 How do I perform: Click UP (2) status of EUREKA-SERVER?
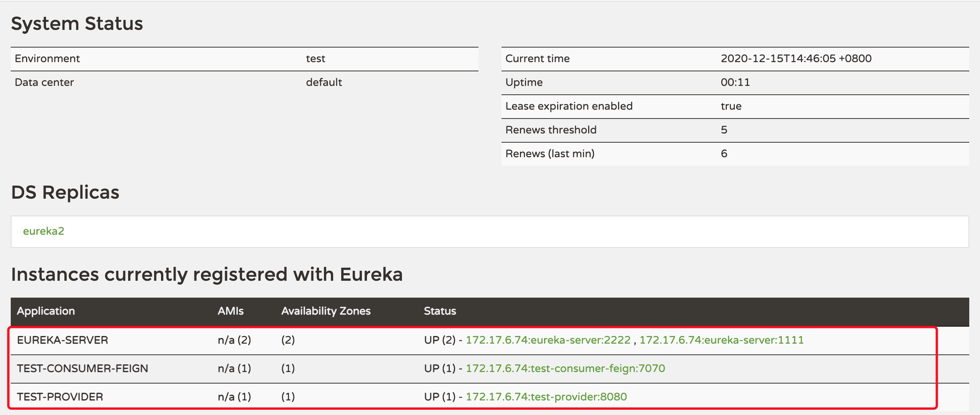[x=439, y=340]
